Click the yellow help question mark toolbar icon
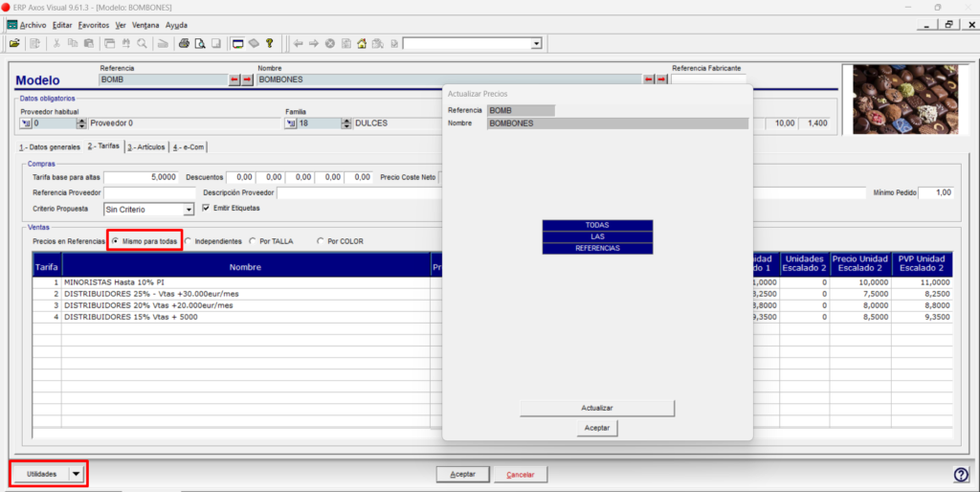 coord(269,44)
